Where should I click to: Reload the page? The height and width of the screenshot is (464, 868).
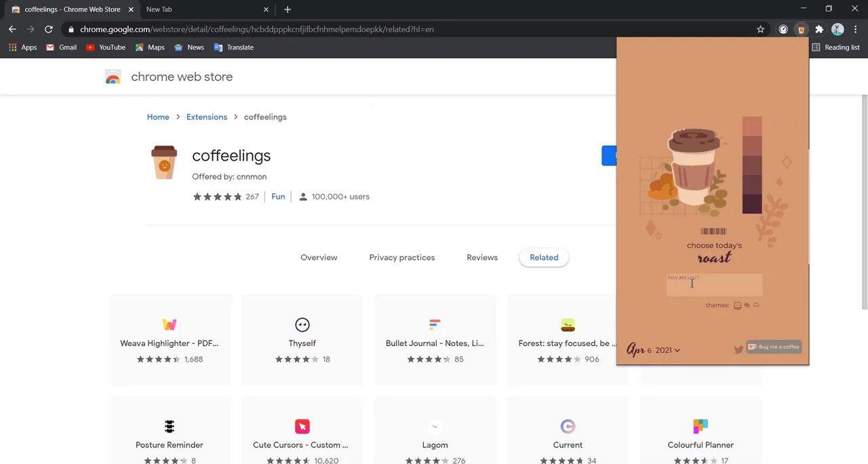tap(49, 29)
